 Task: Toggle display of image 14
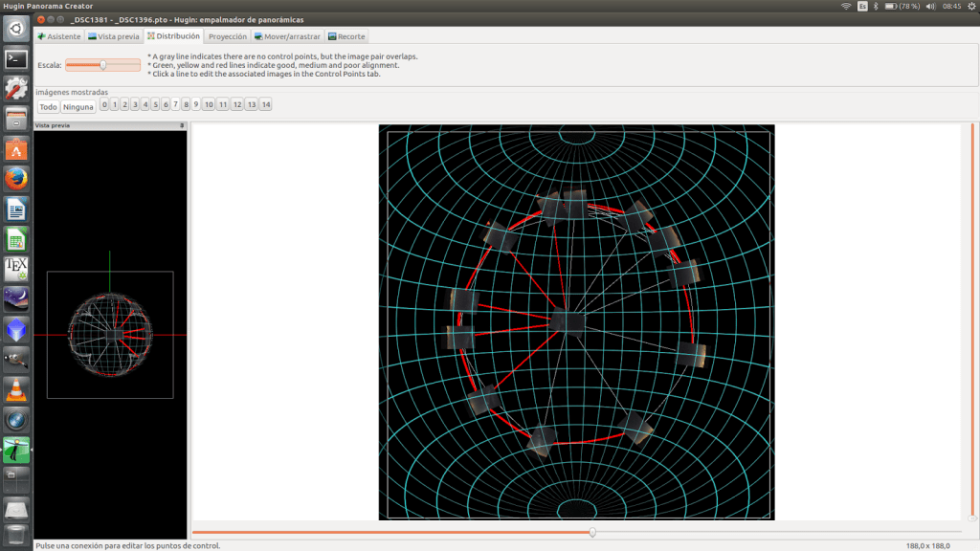click(265, 105)
